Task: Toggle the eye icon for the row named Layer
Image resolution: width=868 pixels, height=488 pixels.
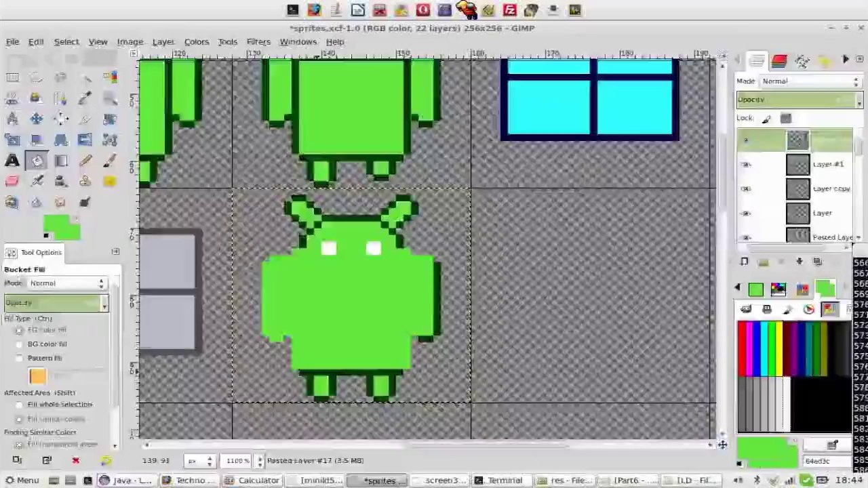Action: pos(746,213)
